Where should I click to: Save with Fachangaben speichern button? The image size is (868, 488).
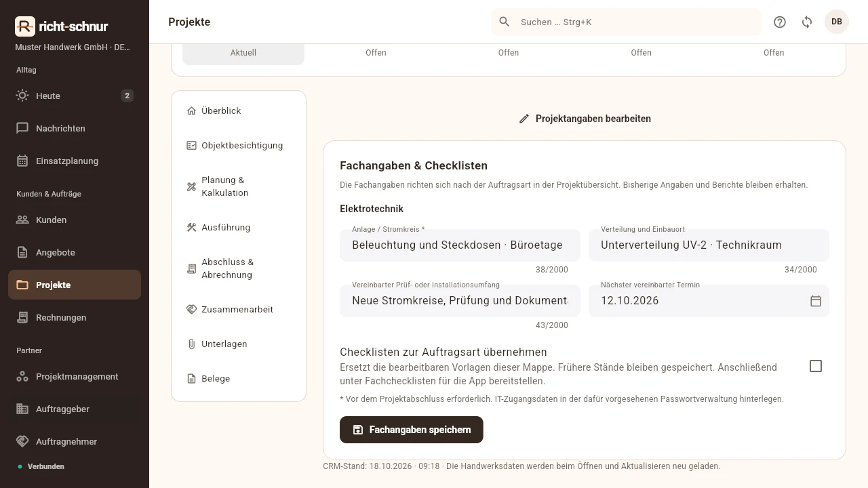pos(412,430)
